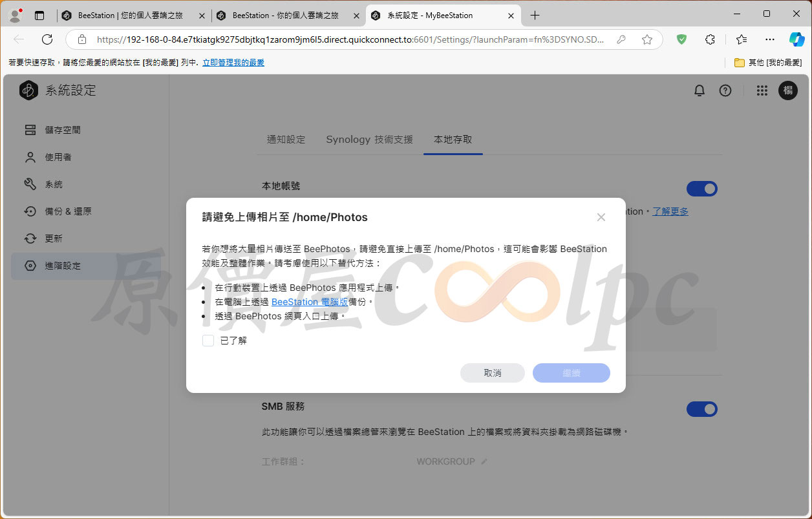Open the browser settings and more menu
Image resolution: width=812 pixels, height=519 pixels.
coord(770,39)
